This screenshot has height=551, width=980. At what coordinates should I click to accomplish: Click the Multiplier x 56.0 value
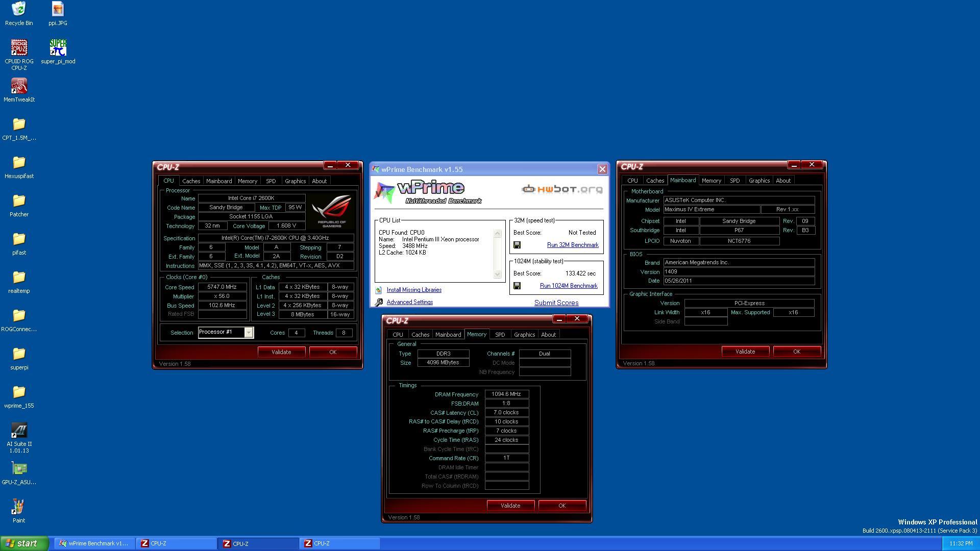coord(222,296)
